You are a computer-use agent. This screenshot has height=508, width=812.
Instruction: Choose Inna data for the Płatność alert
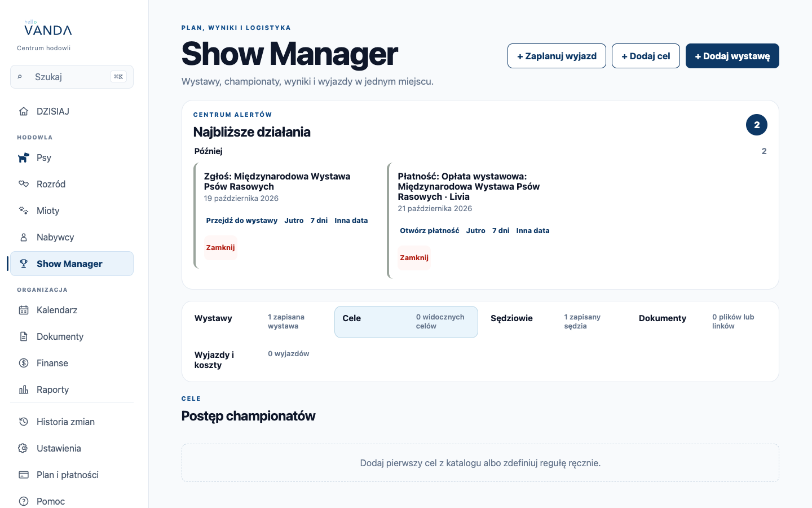pyautogui.click(x=533, y=231)
